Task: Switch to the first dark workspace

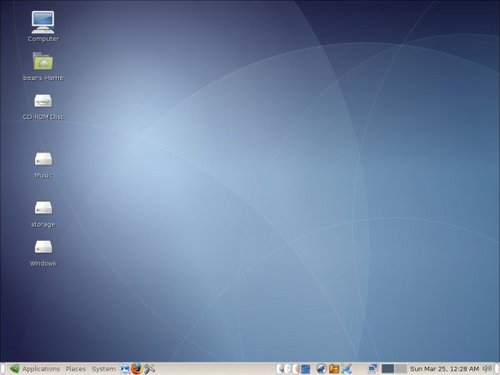Action: coord(388,369)
